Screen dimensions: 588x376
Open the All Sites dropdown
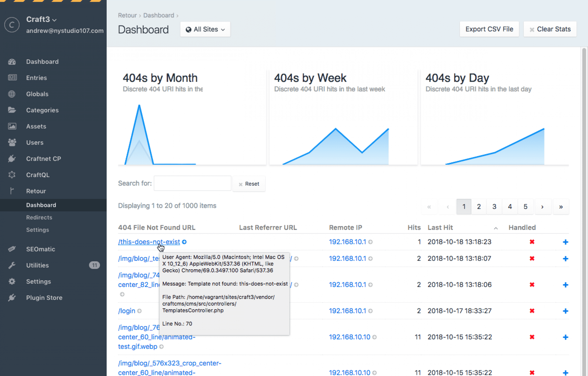tap(205, 29)
